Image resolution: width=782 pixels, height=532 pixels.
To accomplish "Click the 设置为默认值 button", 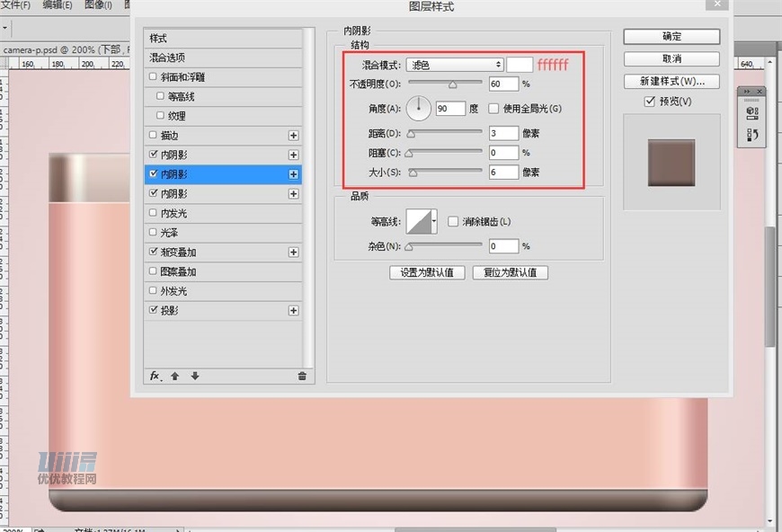I will click(x=428, y=272).
